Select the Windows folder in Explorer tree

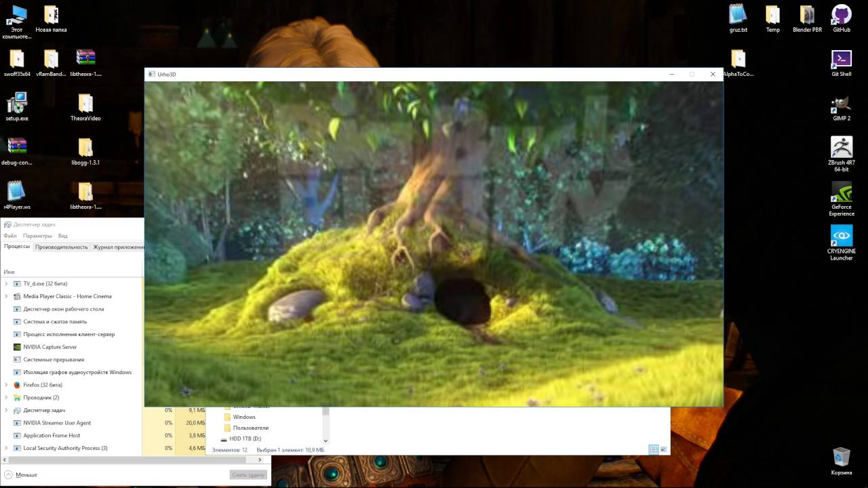point(244,417)
